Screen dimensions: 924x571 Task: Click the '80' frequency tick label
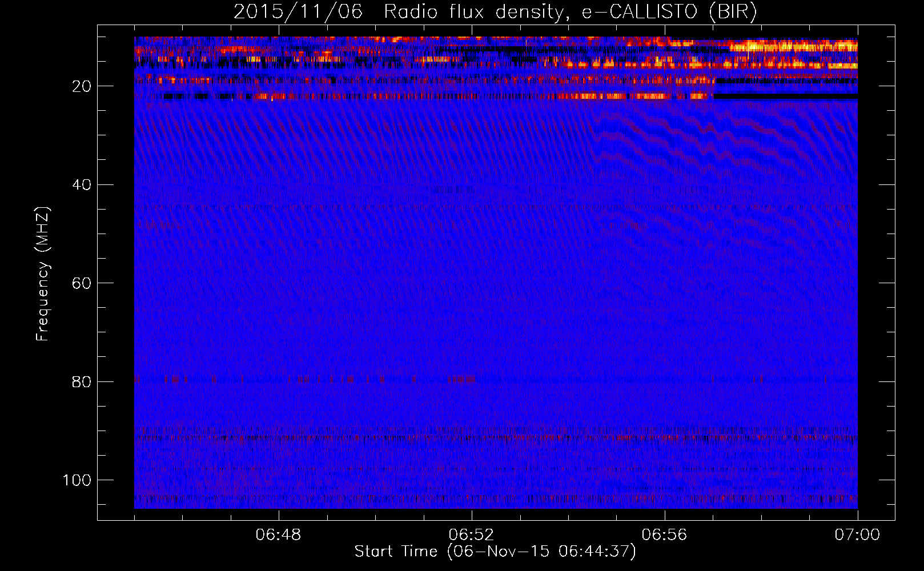click(82, 382)
